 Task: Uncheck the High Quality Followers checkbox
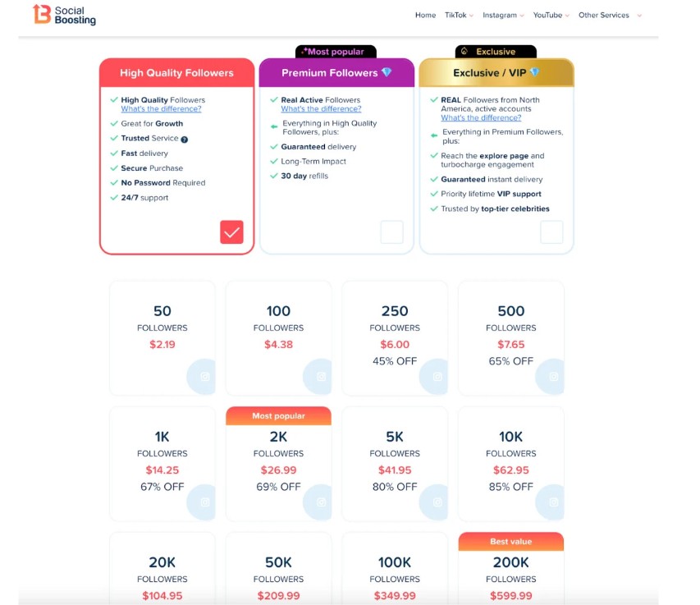(x=231, y=232)
